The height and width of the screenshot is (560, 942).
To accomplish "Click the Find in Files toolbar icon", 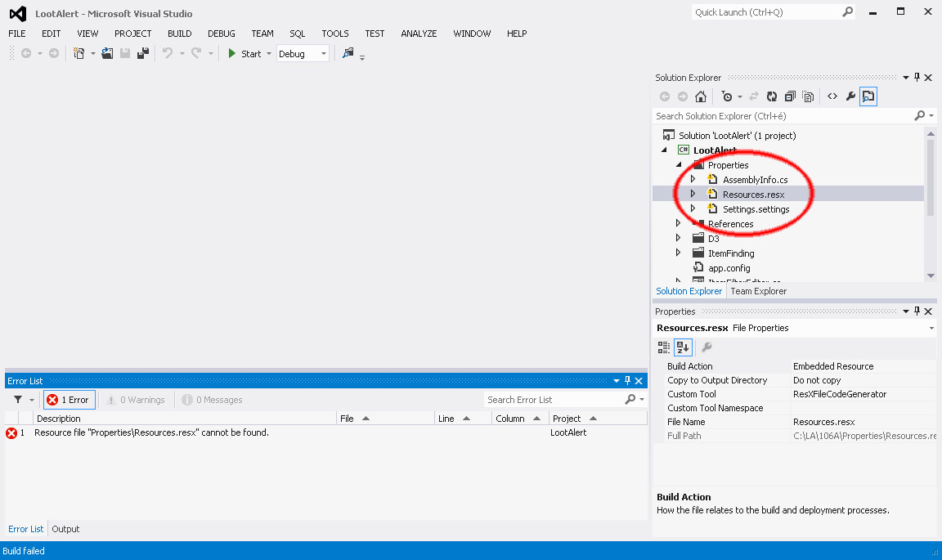I will (348, 53).
